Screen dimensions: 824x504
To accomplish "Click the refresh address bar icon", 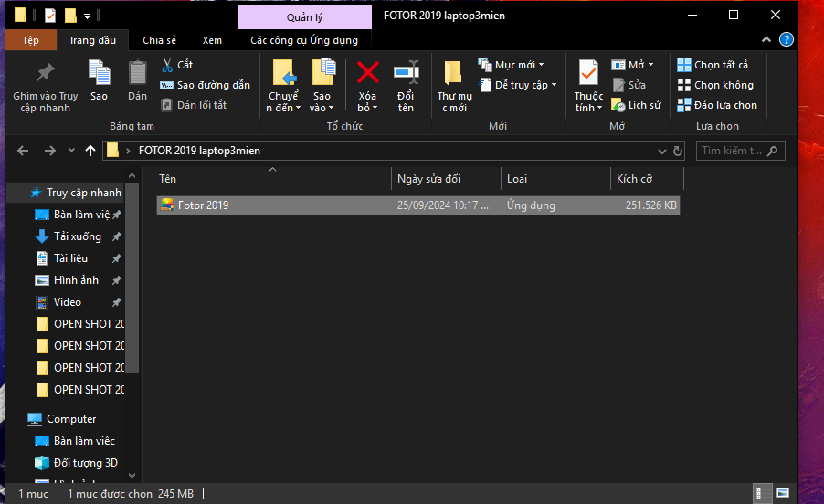I will pyautogui.click(x=678, y=152).
